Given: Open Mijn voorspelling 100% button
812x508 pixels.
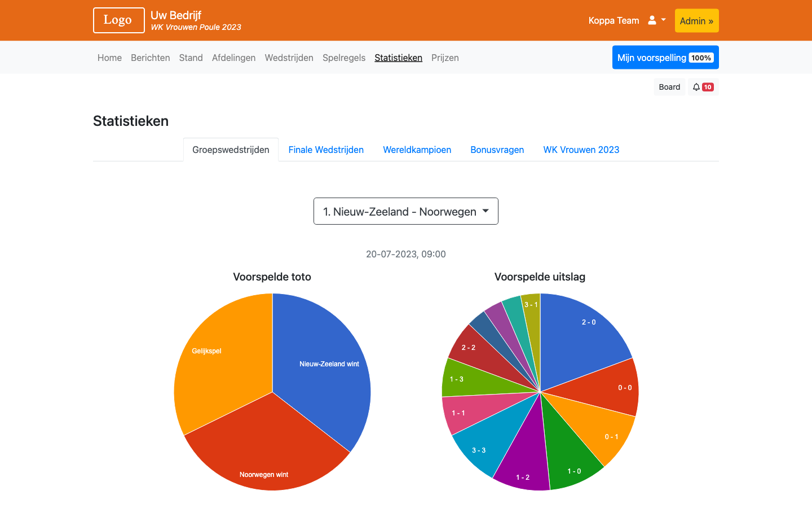Looking at the screenshot, I should click(x=665, y=58).
